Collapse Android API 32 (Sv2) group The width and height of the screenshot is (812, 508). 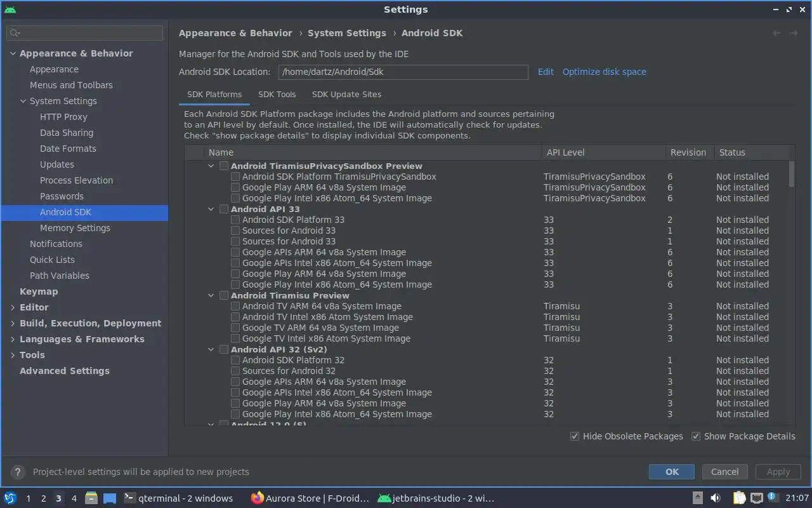pyautogui.click(x=211, y=349)
